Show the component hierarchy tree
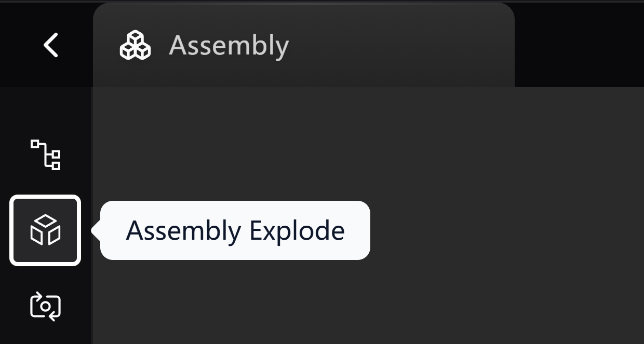 pos(46,155)
